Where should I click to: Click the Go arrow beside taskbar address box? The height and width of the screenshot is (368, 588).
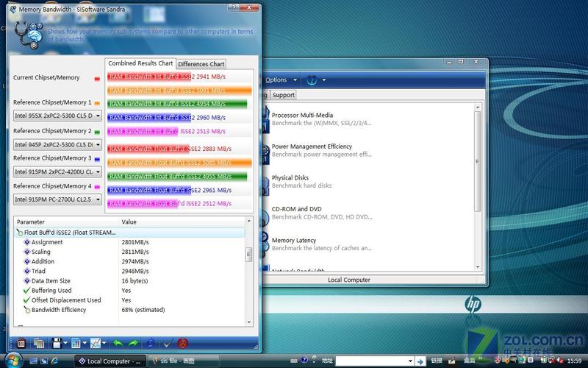(420, 361)
